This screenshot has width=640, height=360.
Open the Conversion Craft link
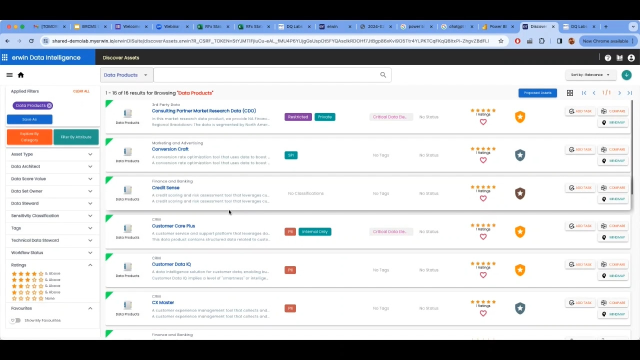pyautogui.click(x=170, y=149)
